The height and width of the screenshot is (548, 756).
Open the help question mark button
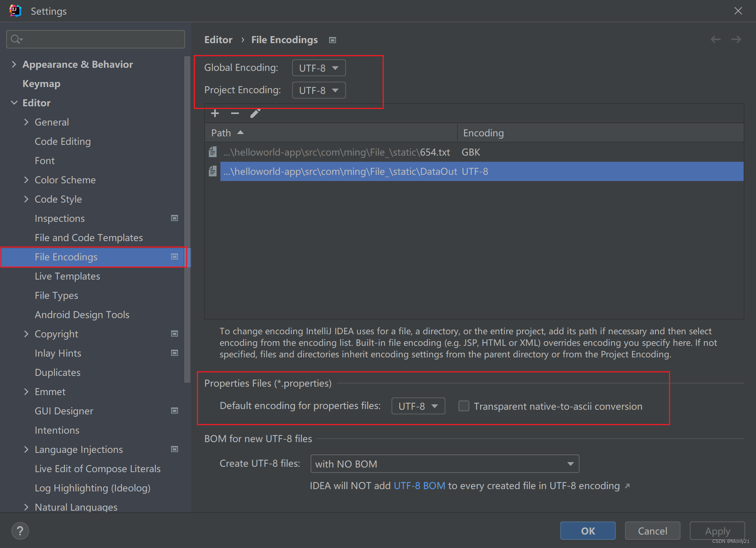(x=20, y=531)
